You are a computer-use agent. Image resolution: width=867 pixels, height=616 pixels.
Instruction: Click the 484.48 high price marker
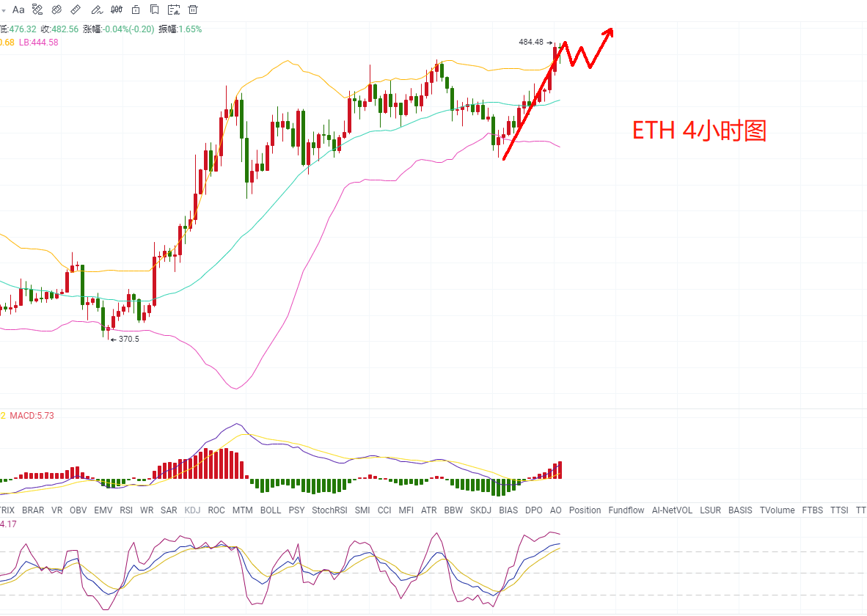pos(531,43)
